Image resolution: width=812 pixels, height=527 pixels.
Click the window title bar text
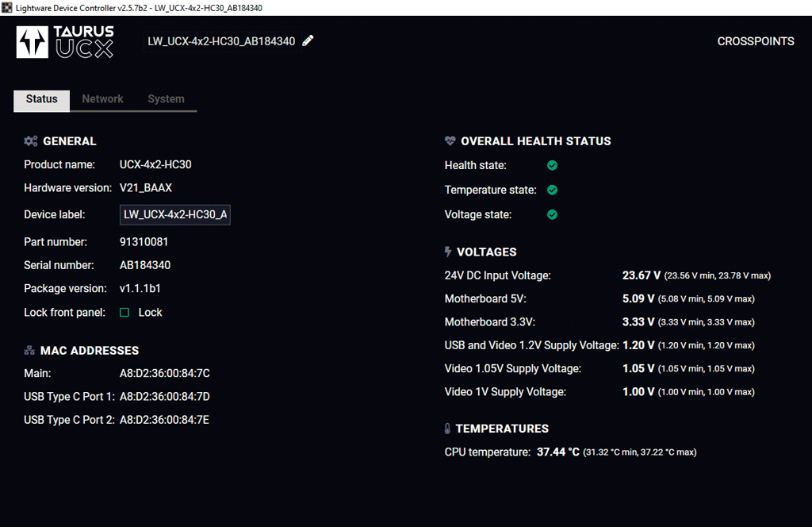pyautogui.click(x=139, y=8)
